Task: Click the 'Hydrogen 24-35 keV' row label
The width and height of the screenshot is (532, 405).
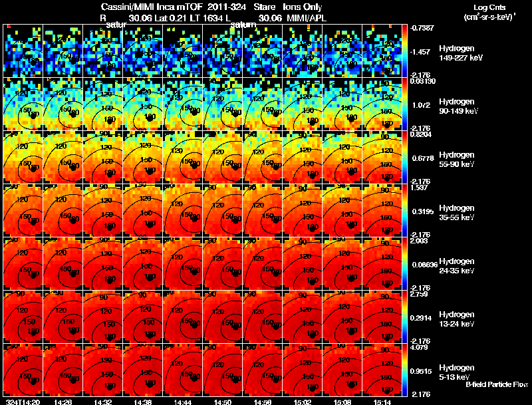Action: [457, 266]
